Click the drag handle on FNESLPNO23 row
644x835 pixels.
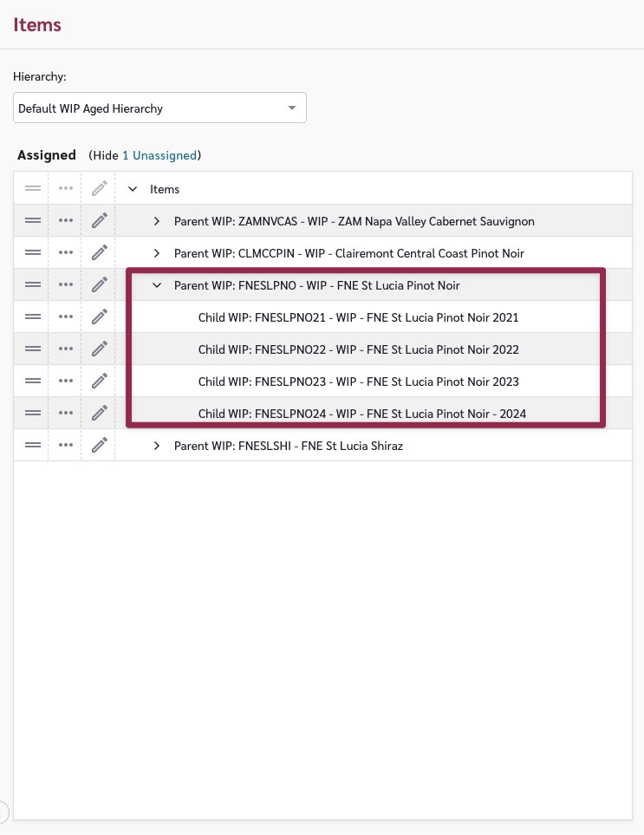(x=33, y=382)
